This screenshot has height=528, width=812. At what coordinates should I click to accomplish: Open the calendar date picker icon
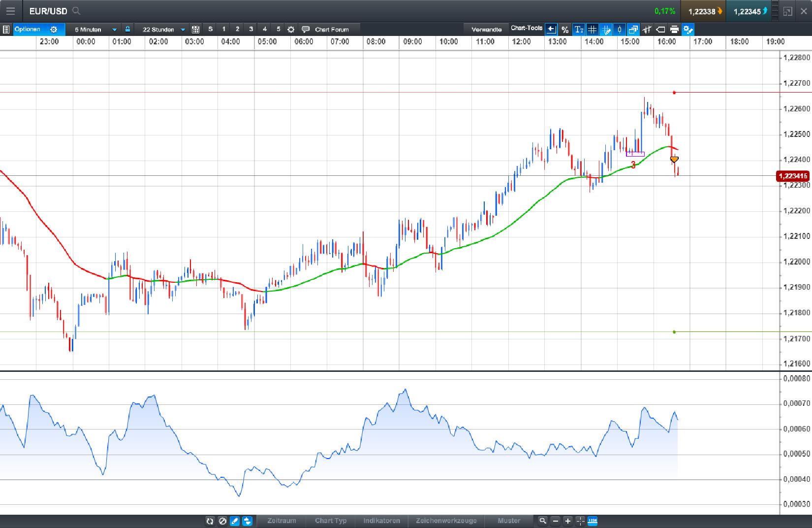click(195, 29)
